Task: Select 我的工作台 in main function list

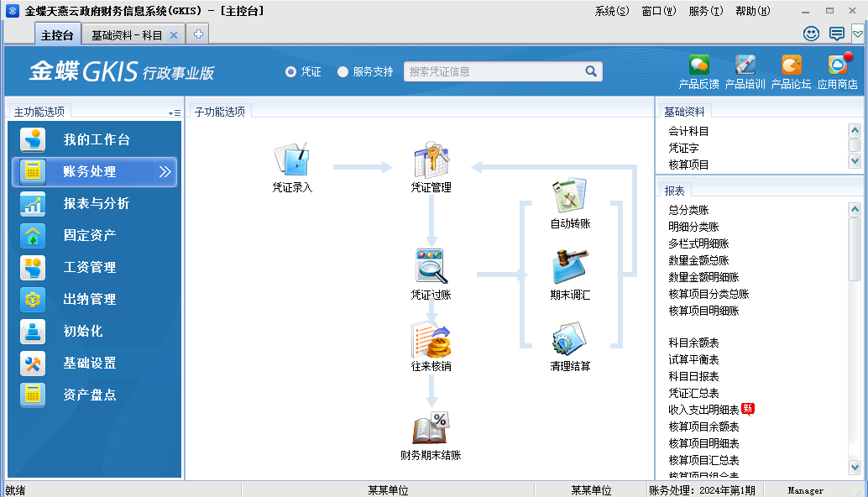Action: tap(95, 139)
